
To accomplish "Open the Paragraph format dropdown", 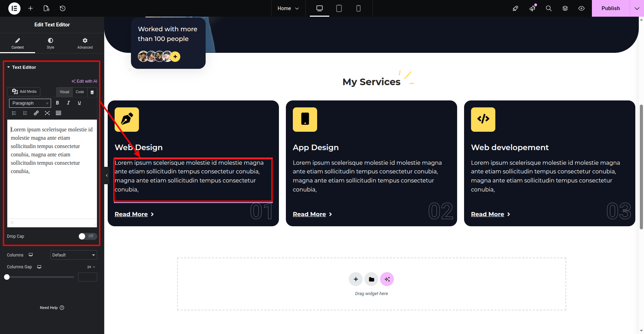I will pos(30,103).
